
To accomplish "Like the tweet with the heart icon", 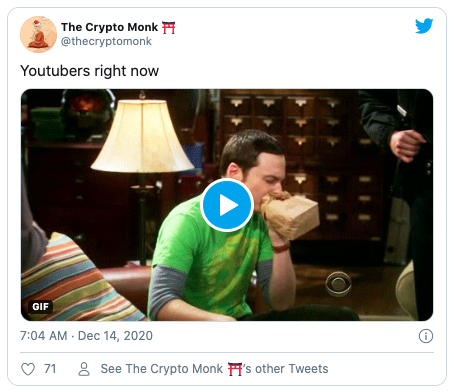I will pos(28,369).
